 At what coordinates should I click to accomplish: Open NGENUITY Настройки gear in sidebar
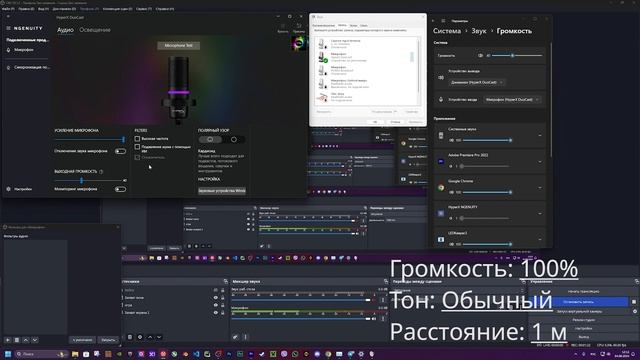[x=9, y=189]
